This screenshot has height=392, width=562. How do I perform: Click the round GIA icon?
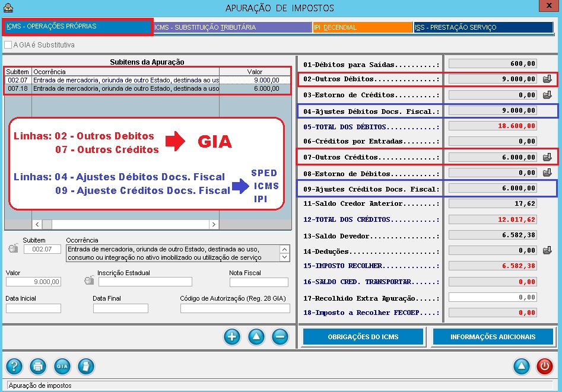tap(62, 366)
